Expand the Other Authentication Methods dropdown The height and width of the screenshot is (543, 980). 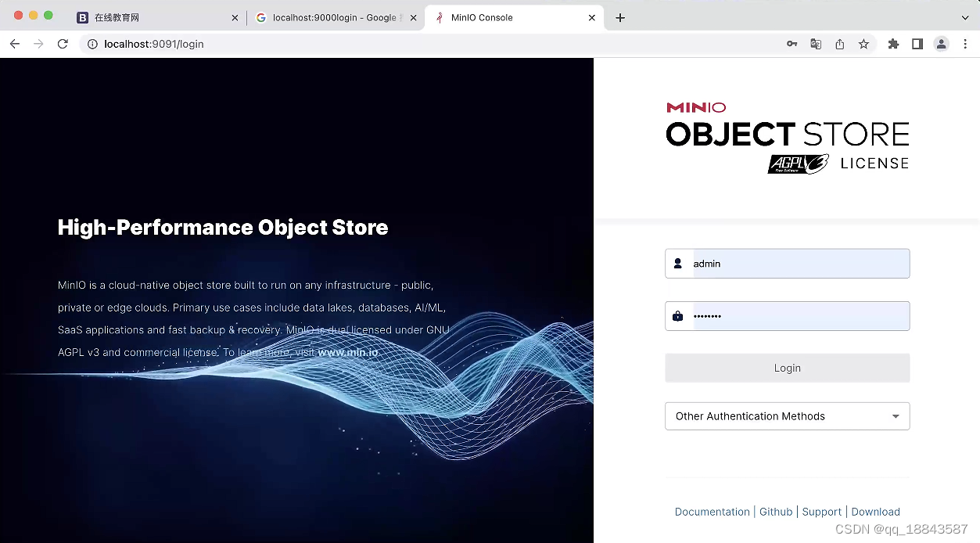click(787, 416)
